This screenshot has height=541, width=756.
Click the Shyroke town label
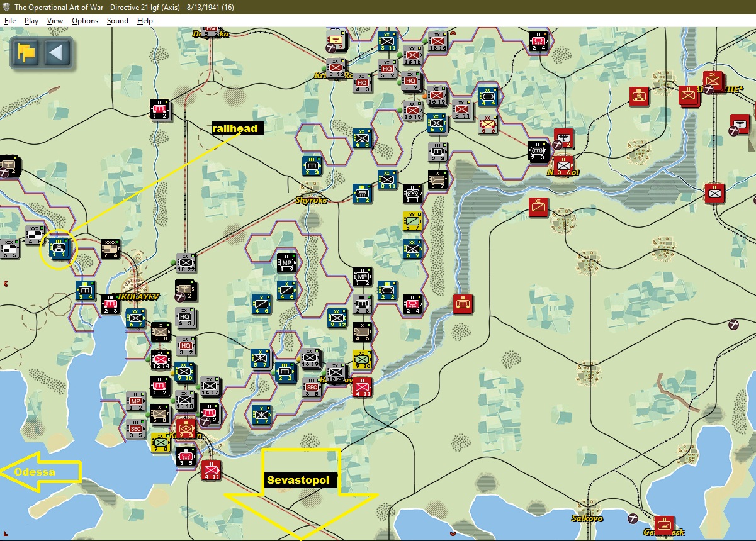(x=311, y=200)
